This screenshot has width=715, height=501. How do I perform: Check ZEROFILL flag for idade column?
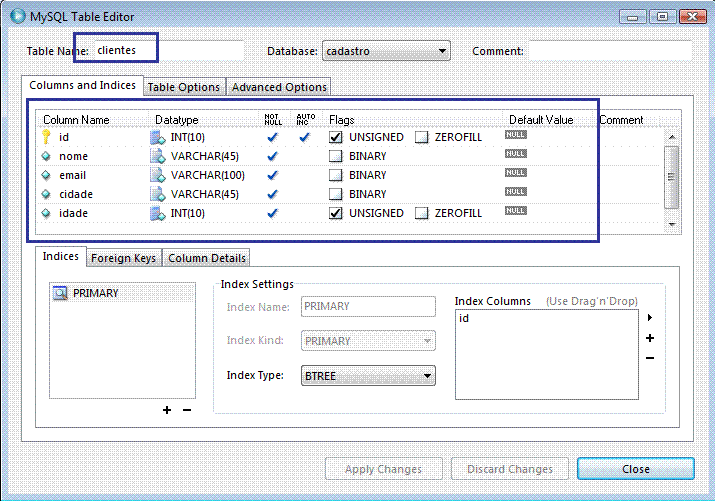[x=422, y=213]
